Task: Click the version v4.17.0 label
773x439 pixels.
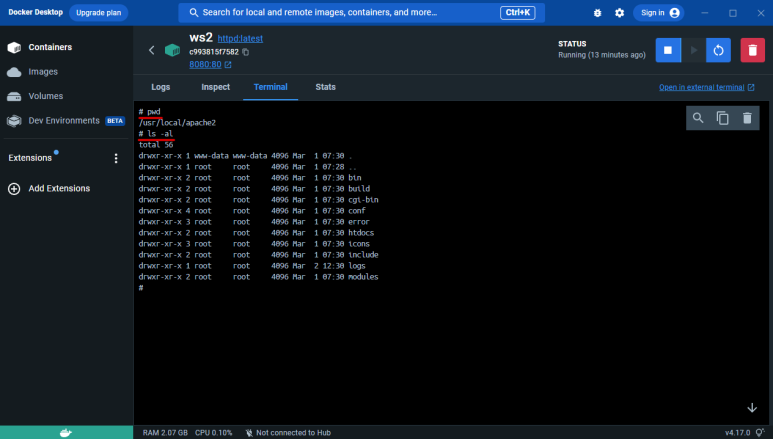Action: pos(738,433)
